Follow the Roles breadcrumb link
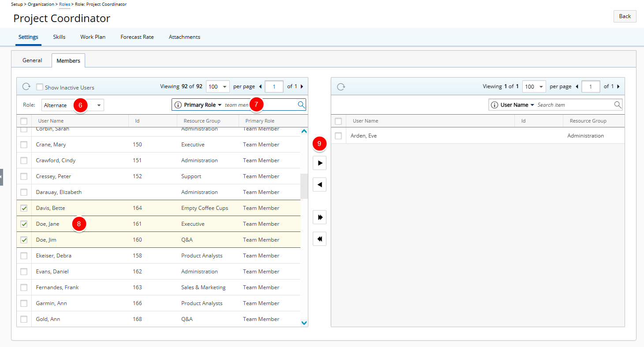Viewport: 644px width, 347px height. (64, 4)
